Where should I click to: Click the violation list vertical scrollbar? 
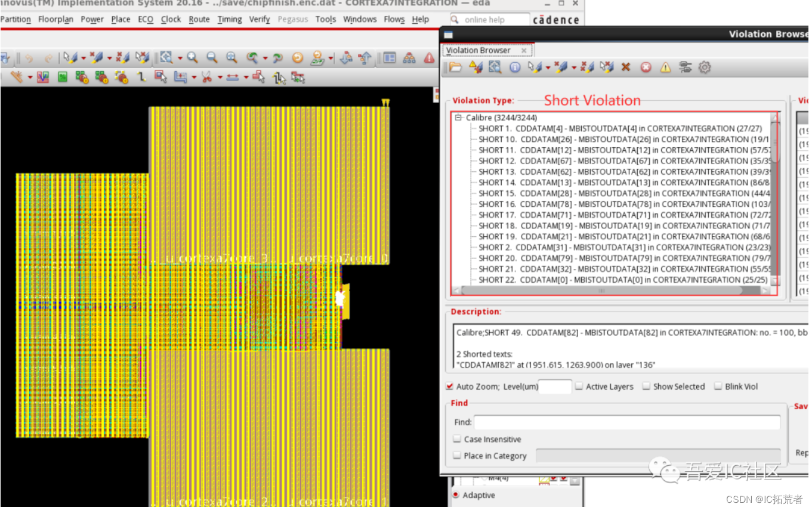tap(774, 200)
